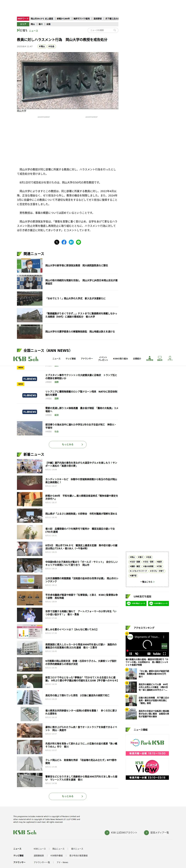Unmute the YouTube video player
The height and width of the screenshot is (868, 186).
coord(137,654)
